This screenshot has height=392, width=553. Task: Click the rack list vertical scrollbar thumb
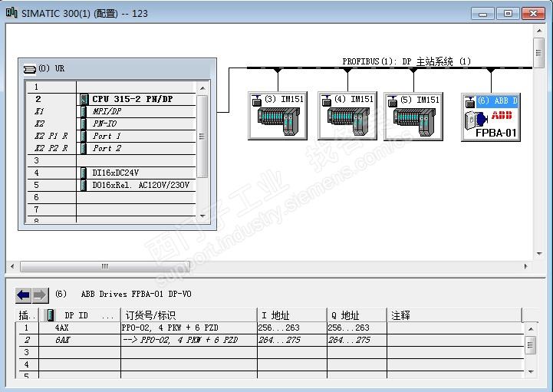[202, 137]
